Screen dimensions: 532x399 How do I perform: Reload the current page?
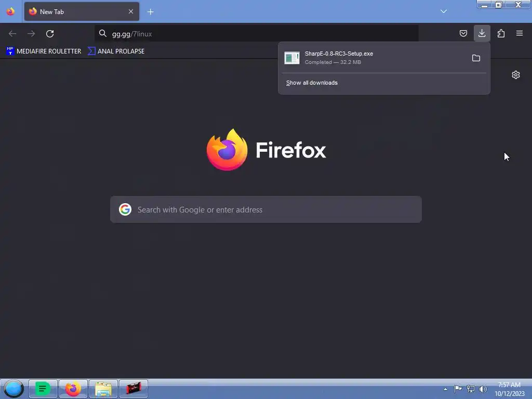50,34
